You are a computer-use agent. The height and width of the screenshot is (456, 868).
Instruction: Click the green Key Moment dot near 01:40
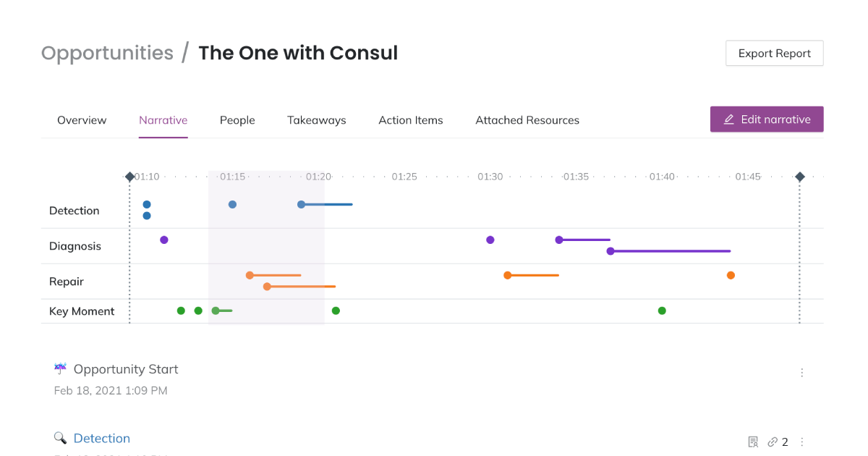click(662, 311)
